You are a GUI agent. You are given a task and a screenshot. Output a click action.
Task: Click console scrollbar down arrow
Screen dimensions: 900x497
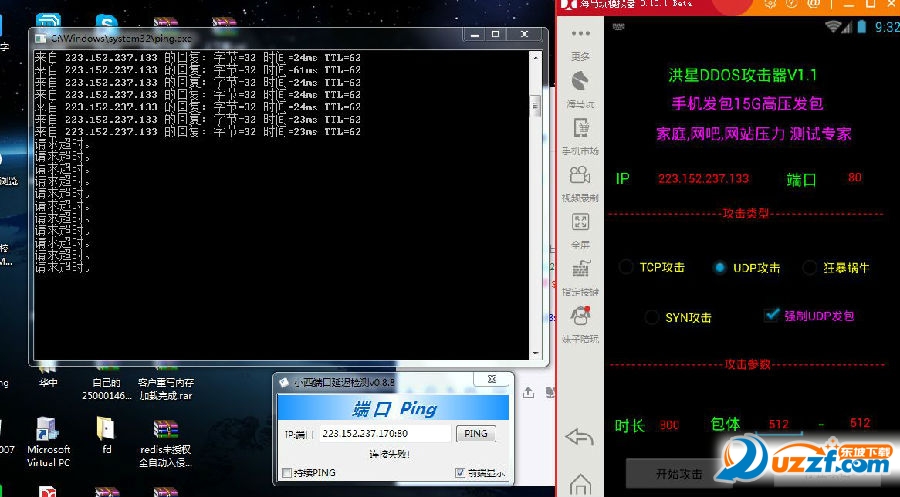[536, 354]
